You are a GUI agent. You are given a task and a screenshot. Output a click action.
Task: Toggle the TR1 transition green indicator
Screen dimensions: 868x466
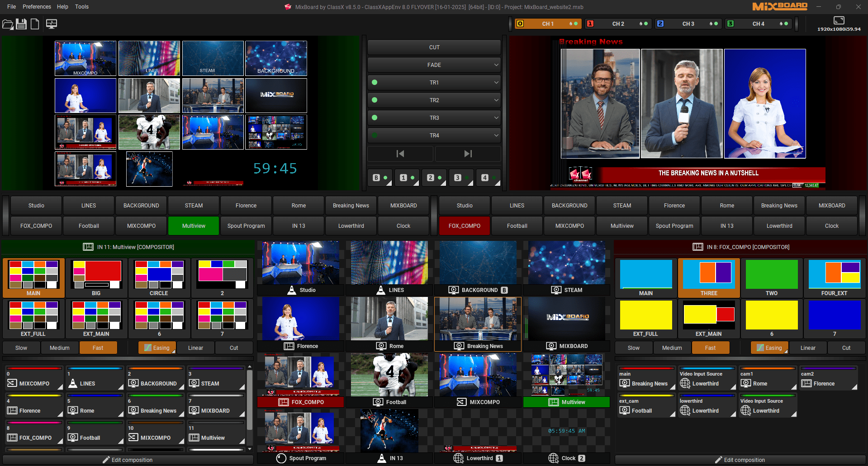(375, 82)
